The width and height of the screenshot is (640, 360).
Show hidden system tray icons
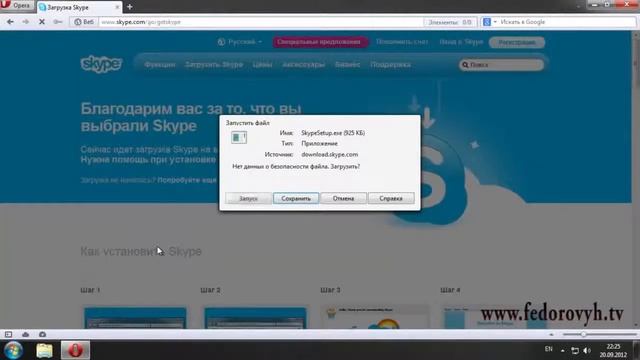coord(562,350)
